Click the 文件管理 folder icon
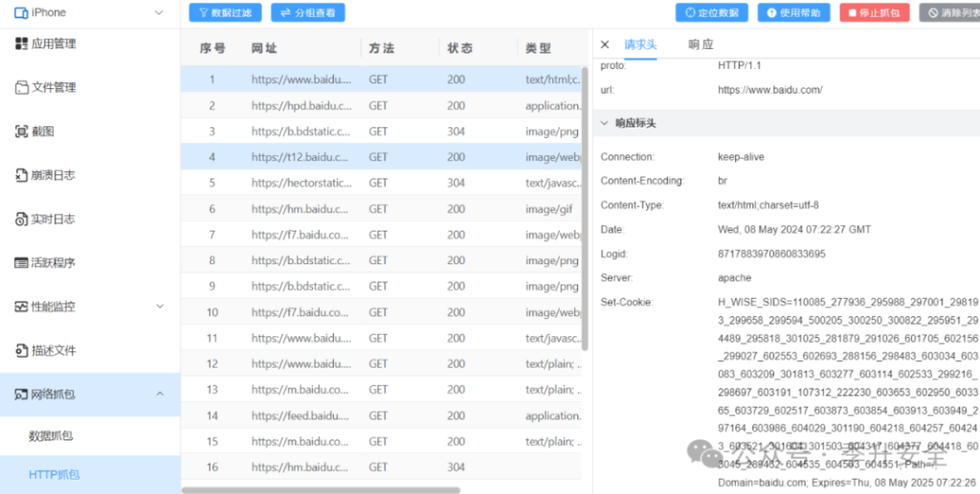This screenshot has height=494, width=980. (x=21, y=87)
